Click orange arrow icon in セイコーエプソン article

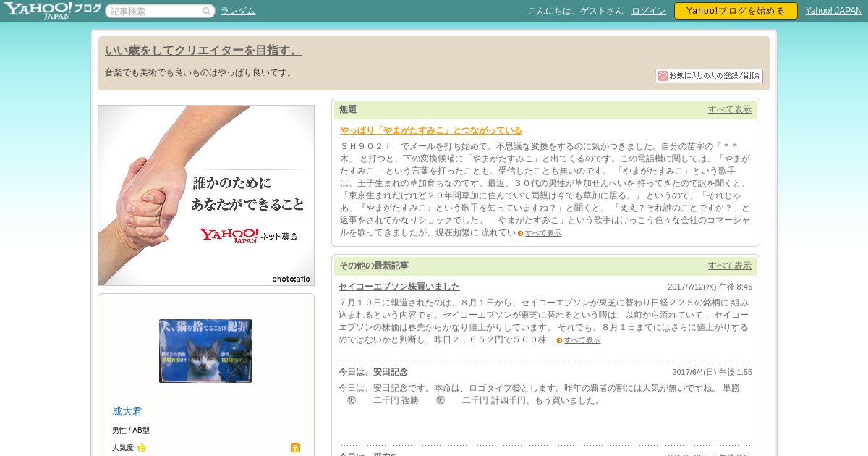tap(559, 340)
